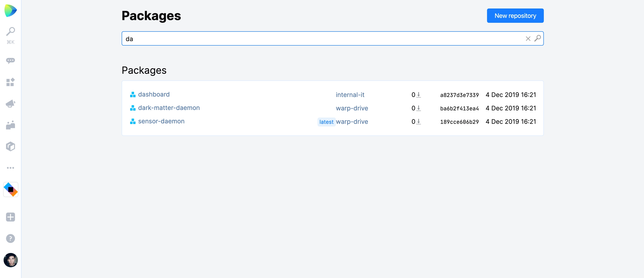Click the ellipsis more options icon
The width and height of the screenshot is (644, 278).
click(11, 168)
